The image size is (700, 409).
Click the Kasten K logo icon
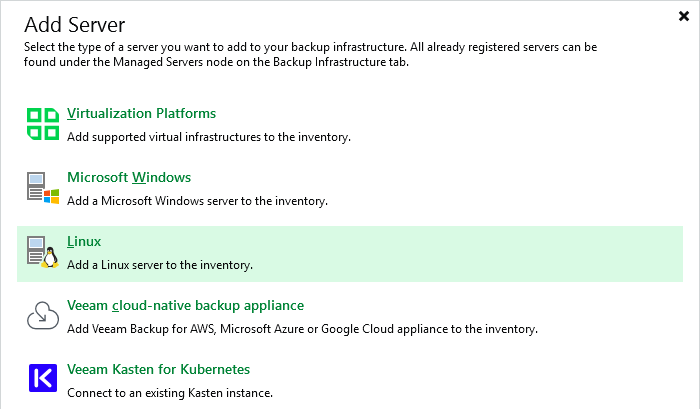(x=43, y=378)
